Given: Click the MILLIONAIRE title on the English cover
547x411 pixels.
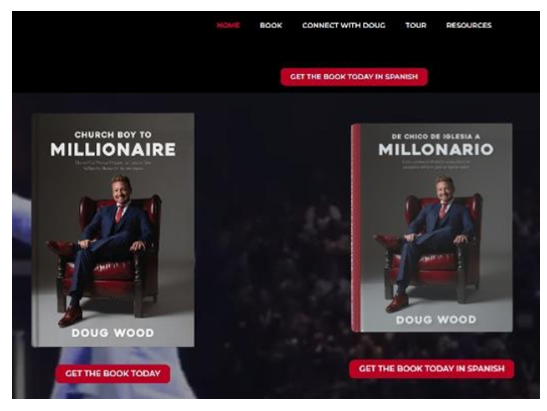Looking at the screenshot, I should [x=113, y=150].
